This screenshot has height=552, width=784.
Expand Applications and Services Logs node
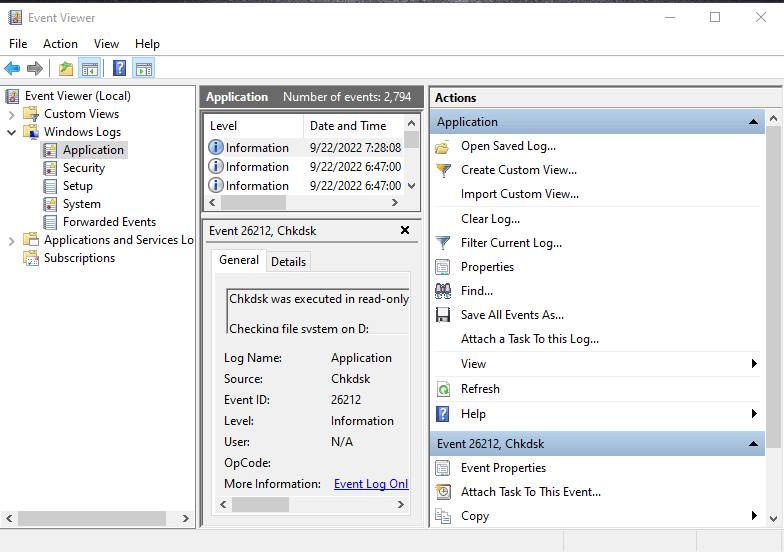pyautogui.click(x=12, y=241)
